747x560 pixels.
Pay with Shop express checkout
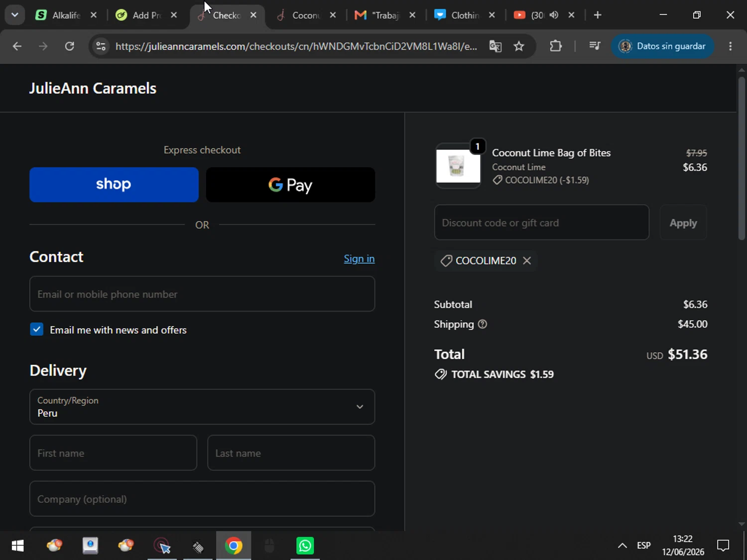click(114, 185)
